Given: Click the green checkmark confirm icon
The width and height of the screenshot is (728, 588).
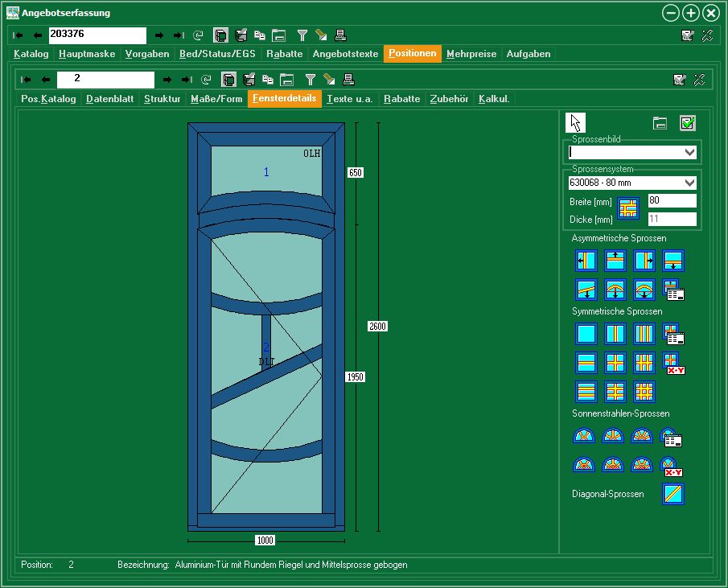Looking at the screenshot, I should point(687,123).
